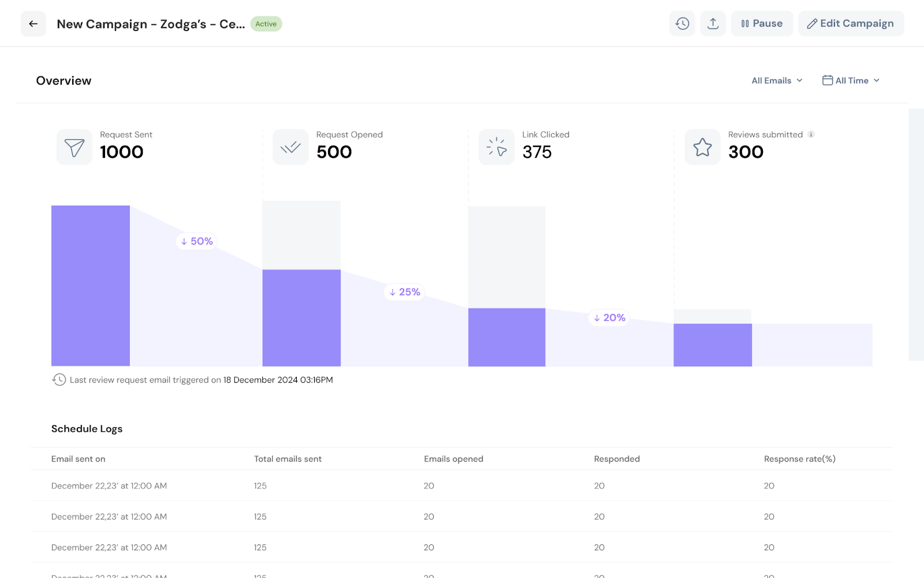Viewport: 924px width, 578px height.
Task: Click the Request Opened double-check icon
Action: [290, 147]
